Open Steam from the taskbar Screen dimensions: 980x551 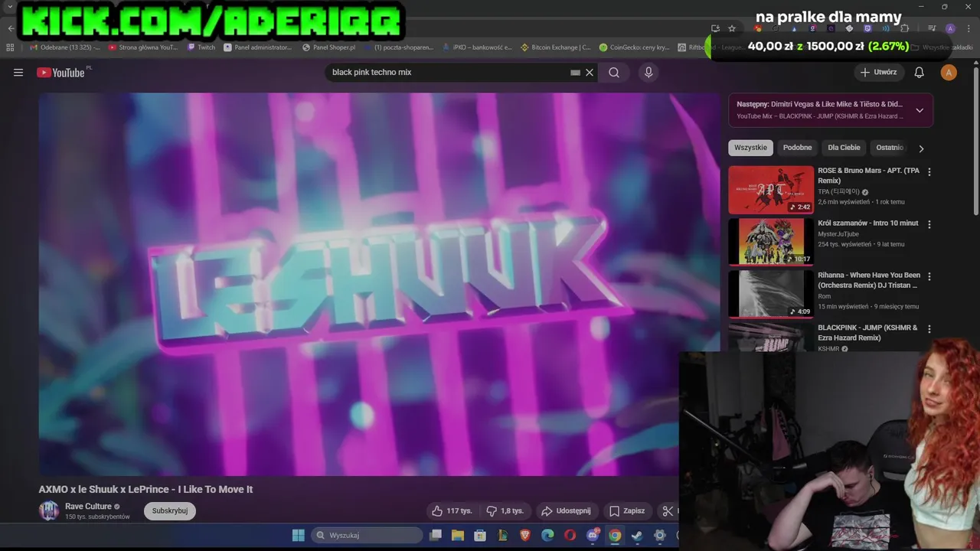click(x=637, y=535)
